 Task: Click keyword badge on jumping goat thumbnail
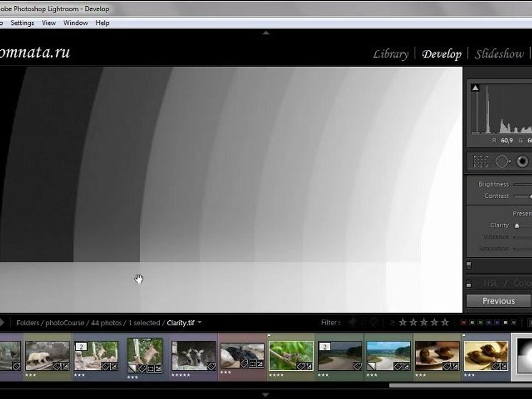tap(143, 368)
